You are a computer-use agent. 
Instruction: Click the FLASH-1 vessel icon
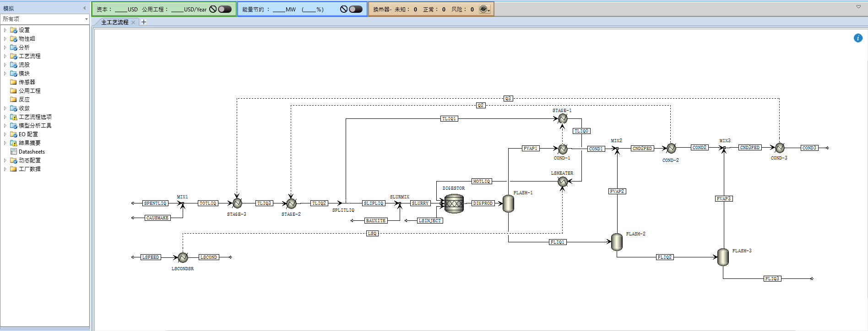tap(508, 203)
